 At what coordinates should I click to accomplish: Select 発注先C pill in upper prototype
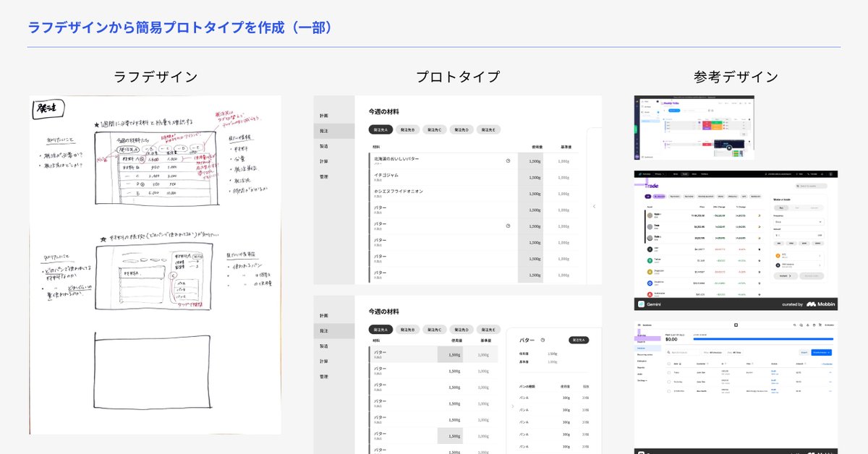pyautogui.click(x=435, y=129)
